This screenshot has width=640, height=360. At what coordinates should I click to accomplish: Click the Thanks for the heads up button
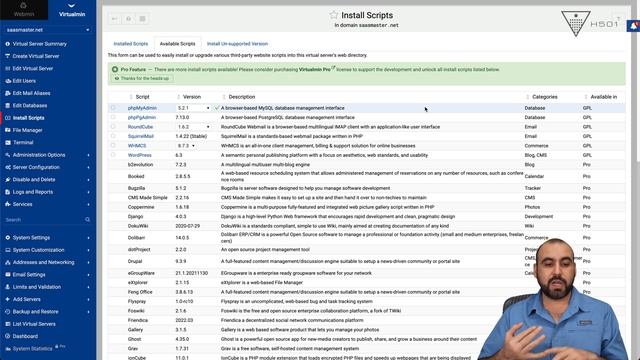tap(142, 78)
